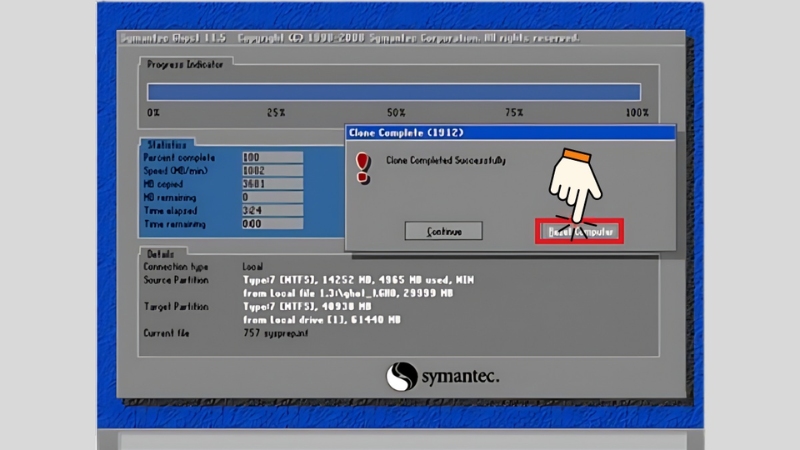Click the Symantec logo icon
The image size is (800, 450).
click(402, 375)
